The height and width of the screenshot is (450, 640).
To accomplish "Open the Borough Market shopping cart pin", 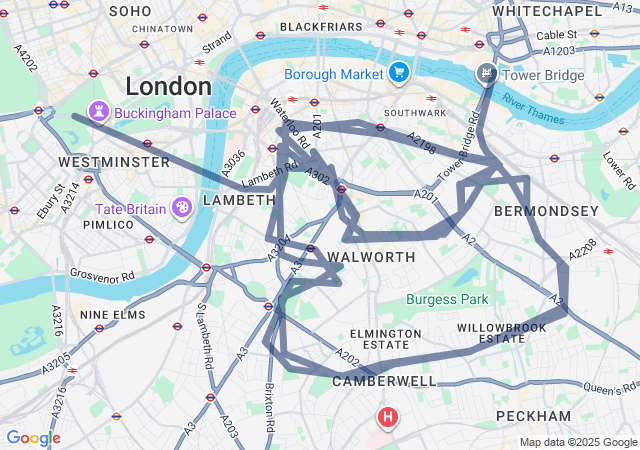I will pyautogui.click(x=399, y=74).
